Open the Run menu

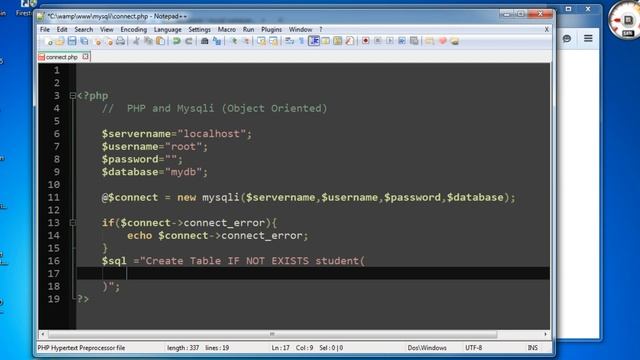click(x=248, y=29)
